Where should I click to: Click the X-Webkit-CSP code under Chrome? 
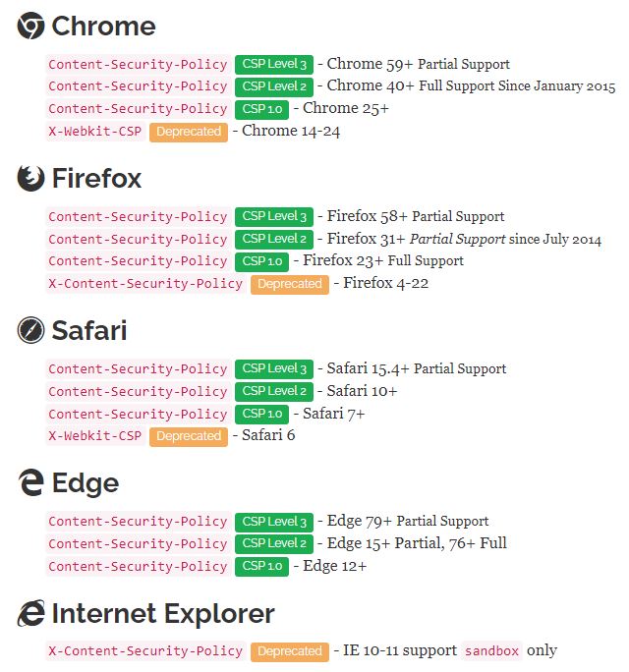tap(95, 131)
